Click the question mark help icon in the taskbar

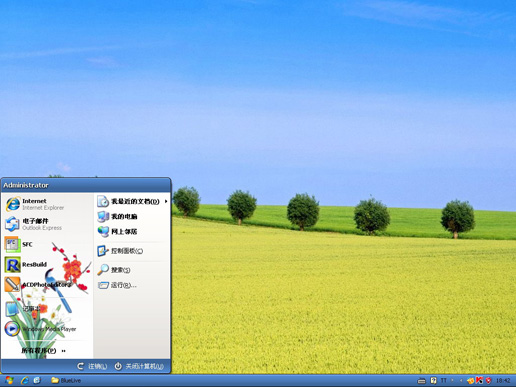pyautogui.click(x=433, y=380)
